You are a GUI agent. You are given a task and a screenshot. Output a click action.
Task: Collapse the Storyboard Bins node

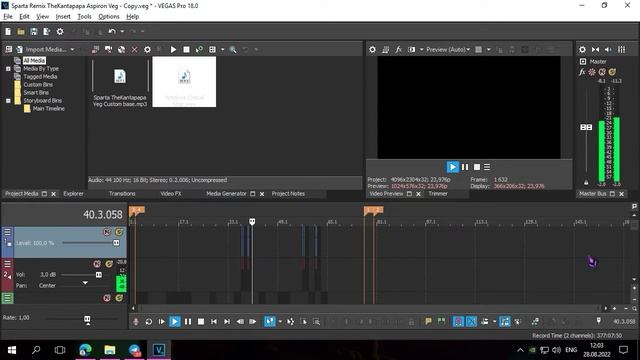[8, 100]
